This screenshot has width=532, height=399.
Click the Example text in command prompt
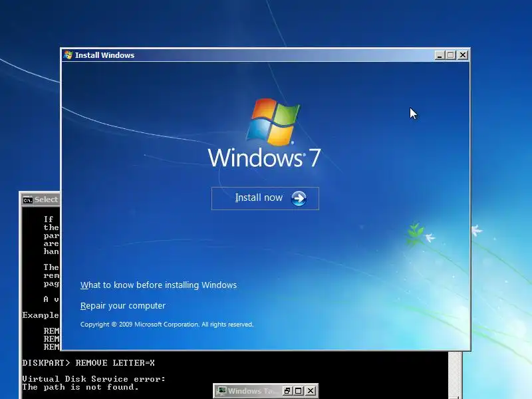point(41,315)
